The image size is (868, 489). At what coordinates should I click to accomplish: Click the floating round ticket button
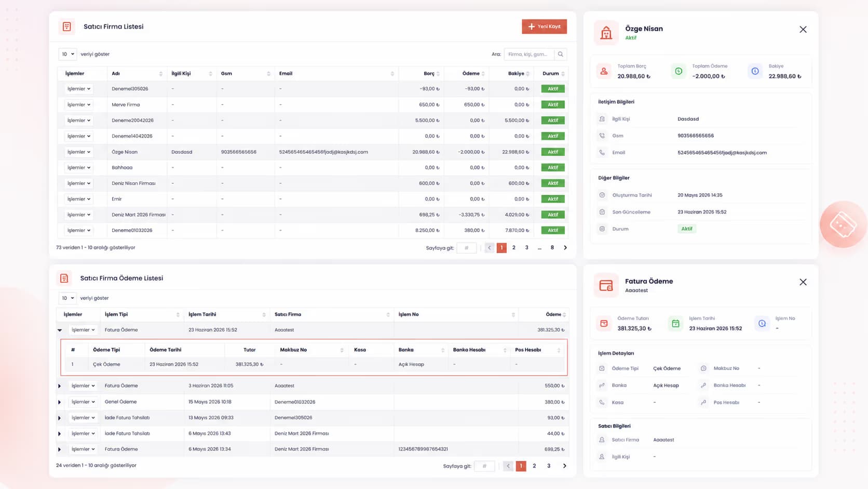[x=843, y=224]
